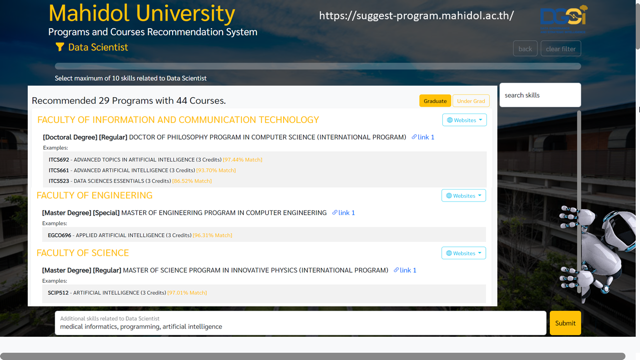This screenshot has width=640, height=360.
Task: Click the robot mascot beside the results panel
Action: pyautogui.click(x=598, y=253)
